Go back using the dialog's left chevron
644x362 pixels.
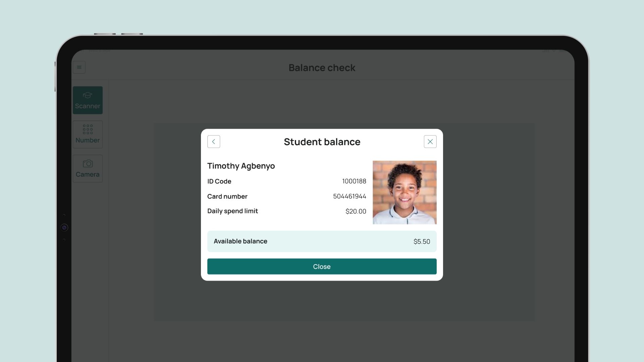point(214,142)
